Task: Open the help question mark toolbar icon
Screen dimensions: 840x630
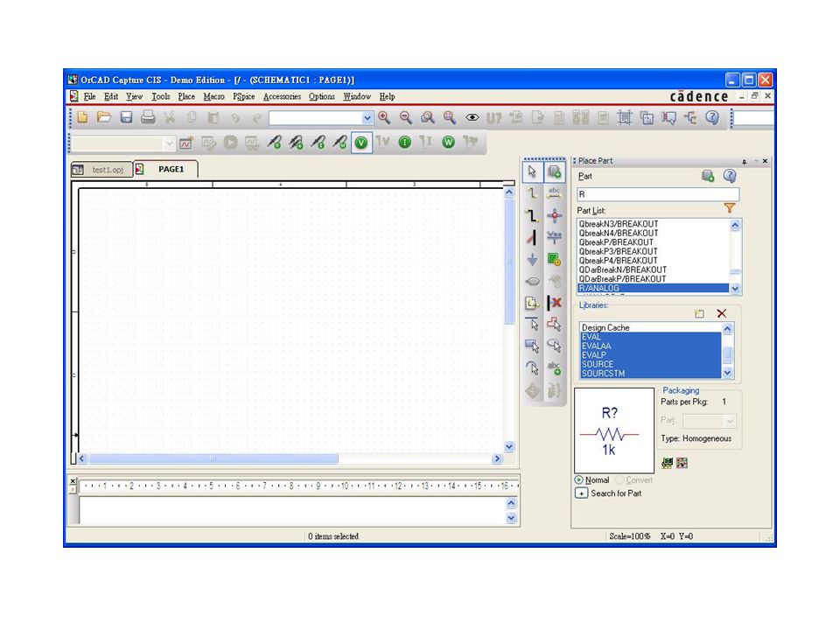Action: pos(712,118)
